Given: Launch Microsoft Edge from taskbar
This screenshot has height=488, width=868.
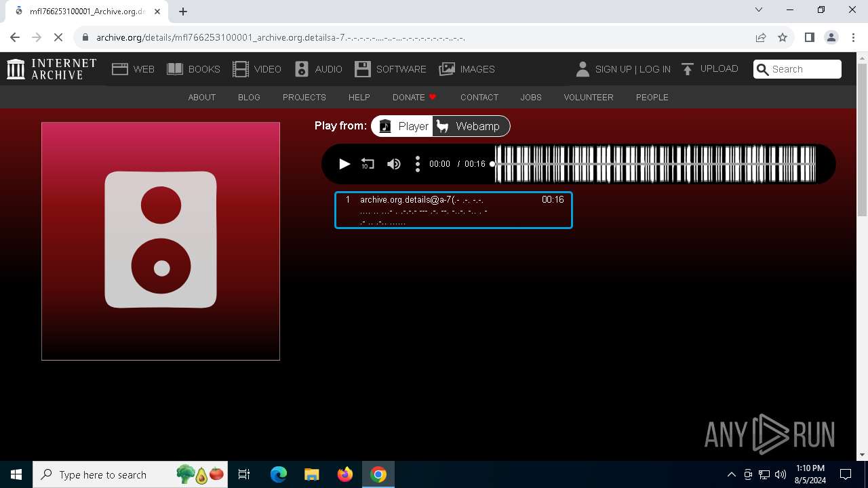Looking at the screenshot, I should click(279, 474).
